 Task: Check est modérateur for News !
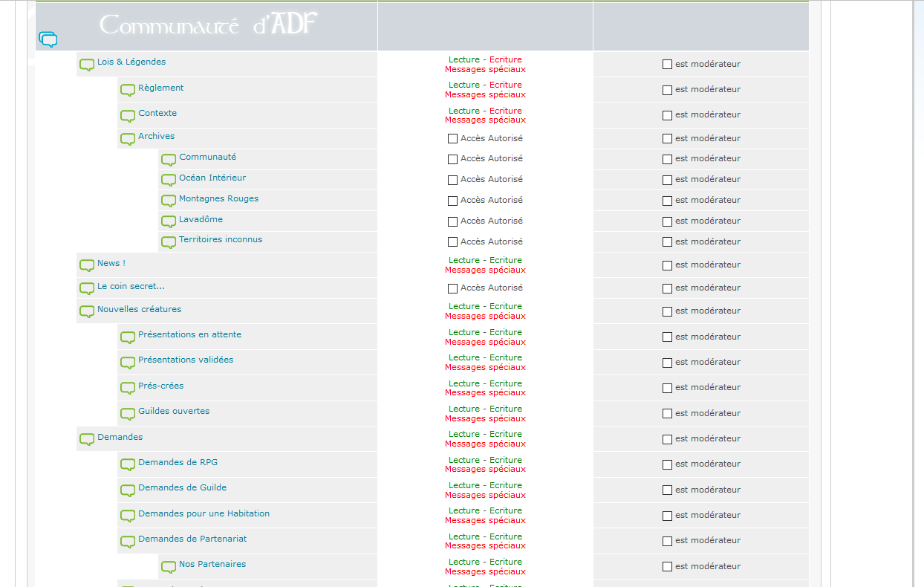[x=667, y=265]
